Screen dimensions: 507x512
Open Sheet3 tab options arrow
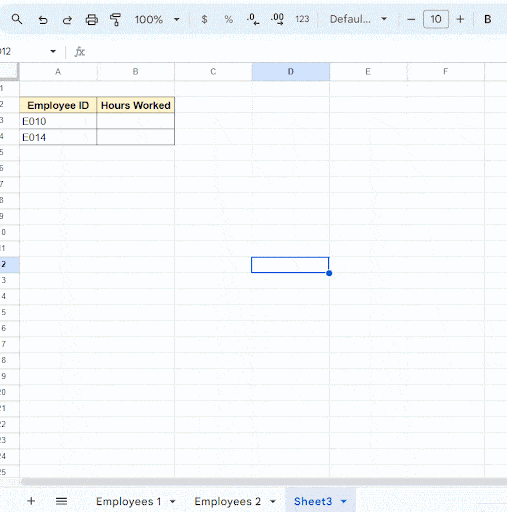point(344,501)
